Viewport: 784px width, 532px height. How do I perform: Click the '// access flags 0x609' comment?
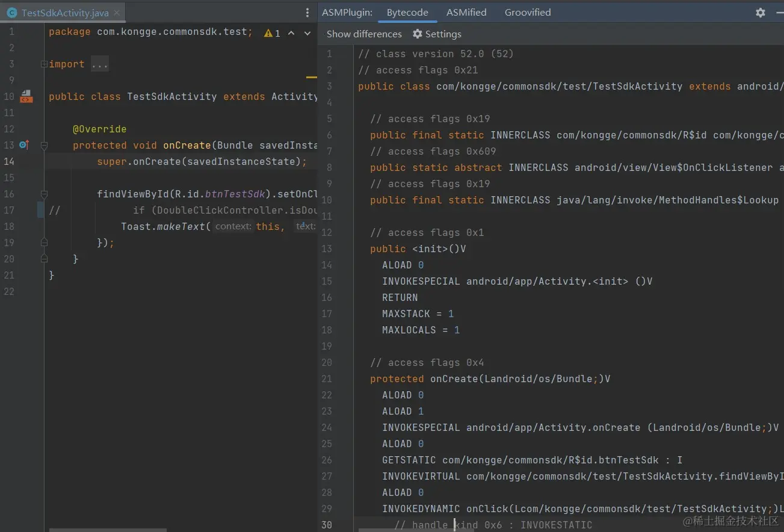click(x=433, y=151)
